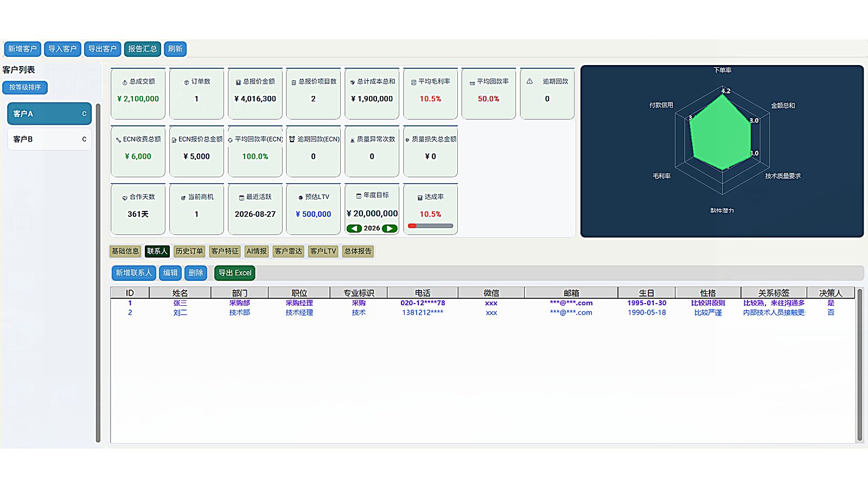Click the 新增客户 button
The height and width of the screenshot is (488, 868).
pos(22,49)
